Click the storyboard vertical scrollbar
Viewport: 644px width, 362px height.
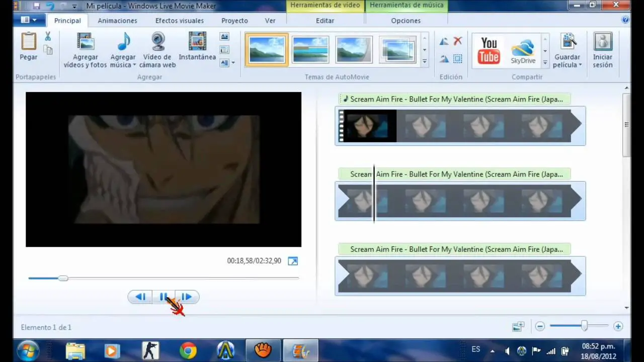[x=626, y=125]
